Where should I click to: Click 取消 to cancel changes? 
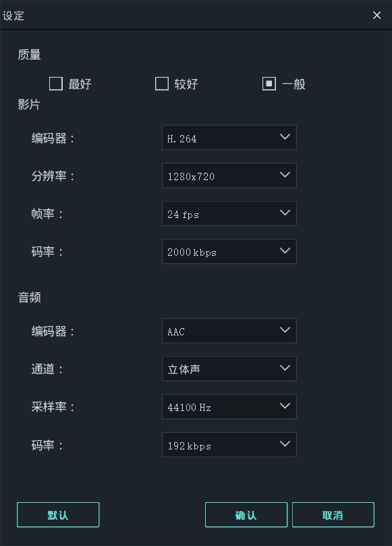coord(333,514)
